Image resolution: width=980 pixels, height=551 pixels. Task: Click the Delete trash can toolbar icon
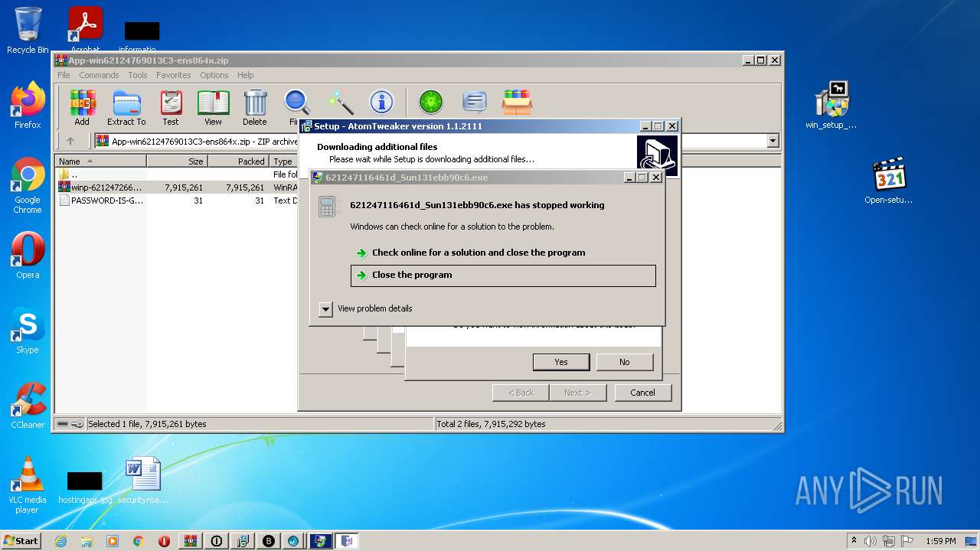[x=255, y=107]
